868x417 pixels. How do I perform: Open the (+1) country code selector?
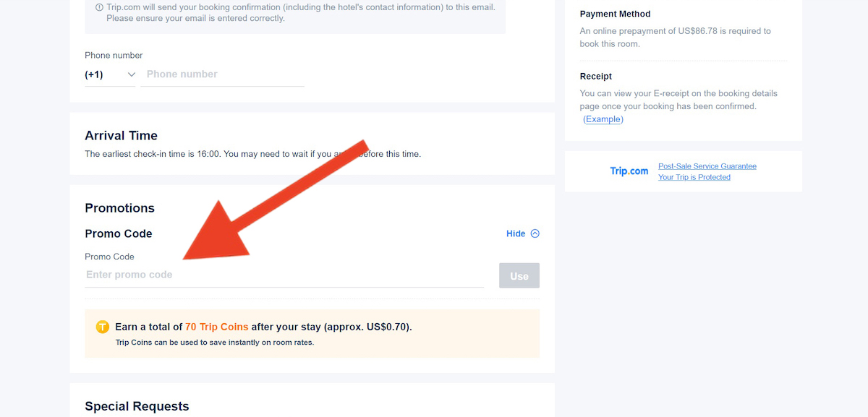click(110, 74)
